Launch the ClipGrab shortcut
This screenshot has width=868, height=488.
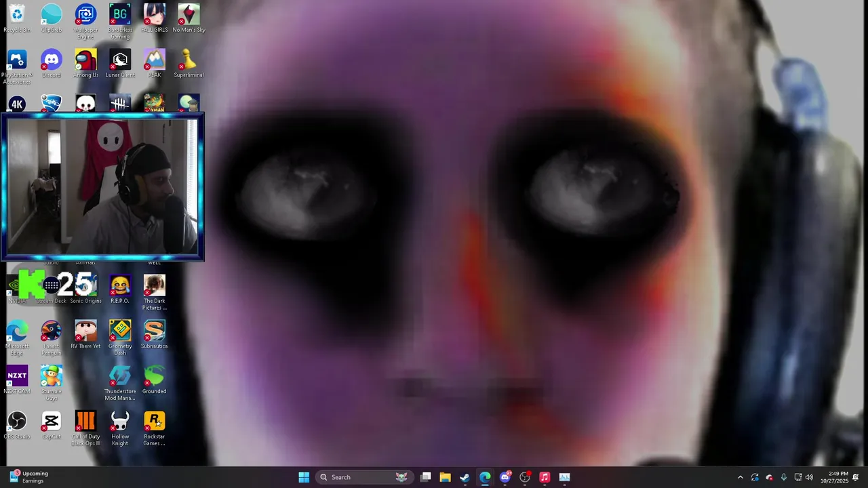52,18
